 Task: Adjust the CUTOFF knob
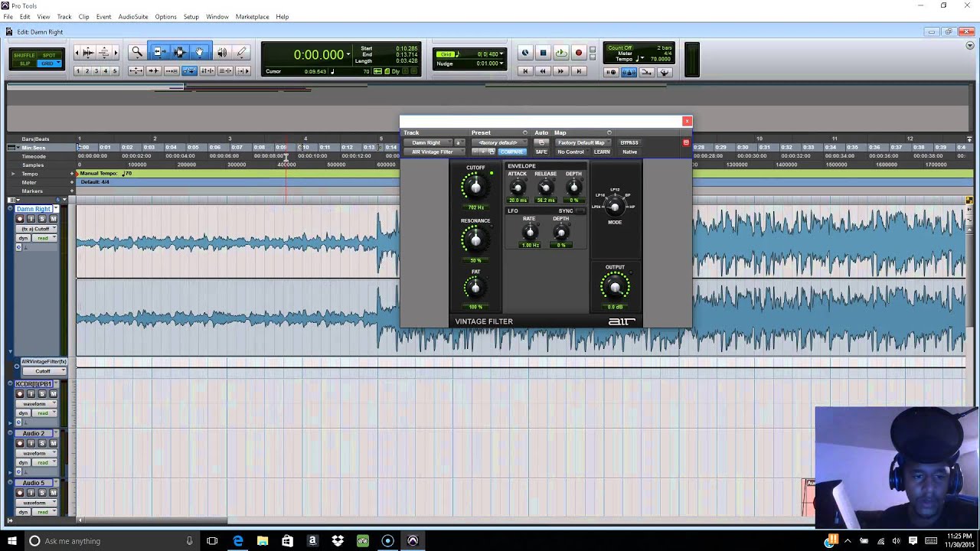point(475,187)
